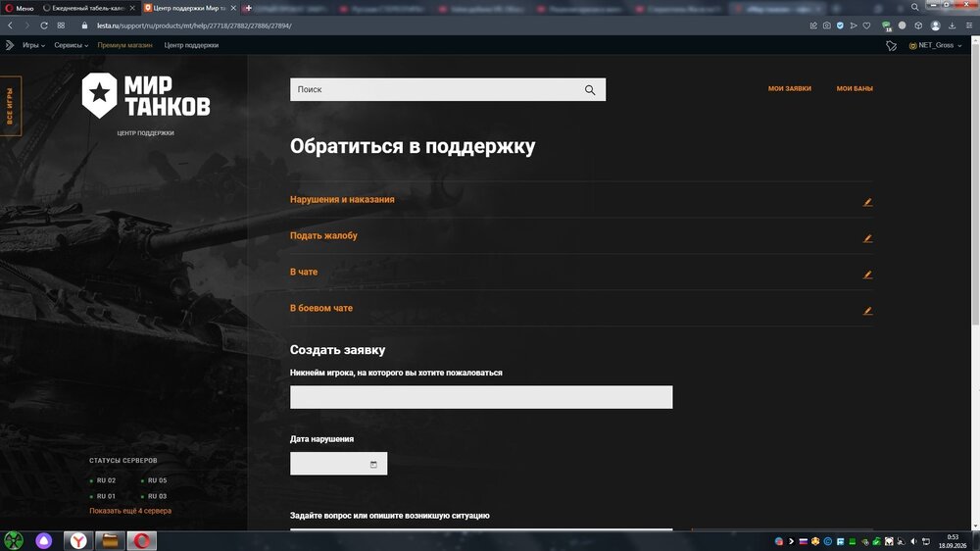Open the blue ad blocker shield icon
980x551 pixels.
(840, 25)
